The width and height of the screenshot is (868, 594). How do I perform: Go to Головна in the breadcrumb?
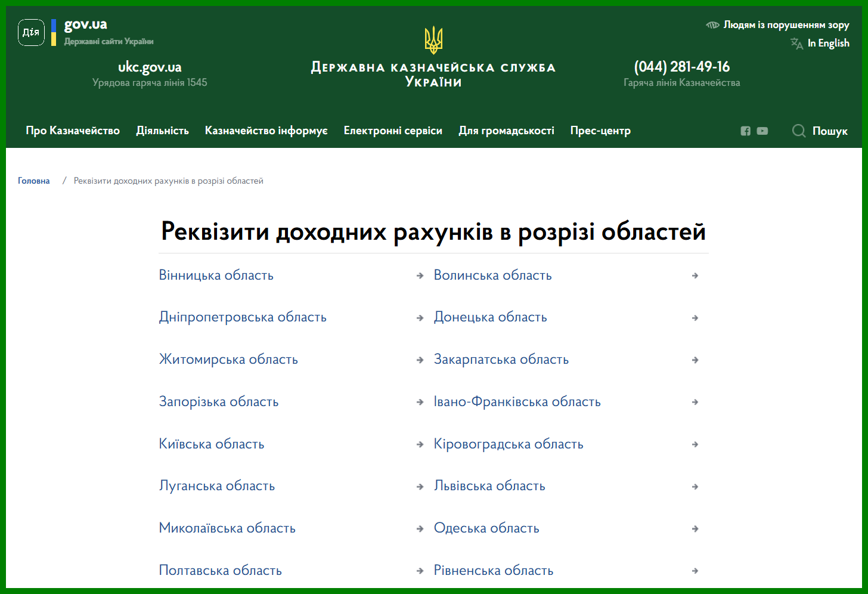click(34, 181)
